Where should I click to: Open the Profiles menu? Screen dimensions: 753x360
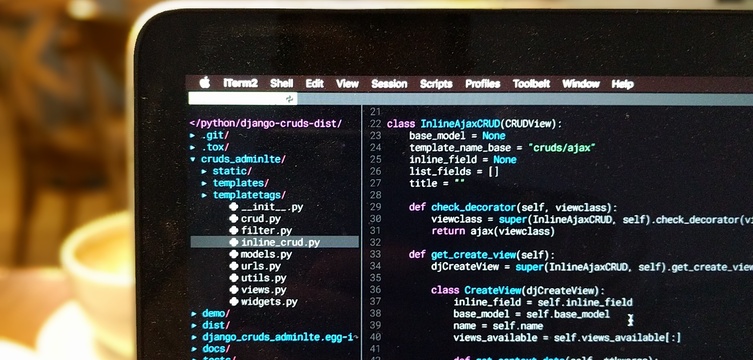coord(483,84)
